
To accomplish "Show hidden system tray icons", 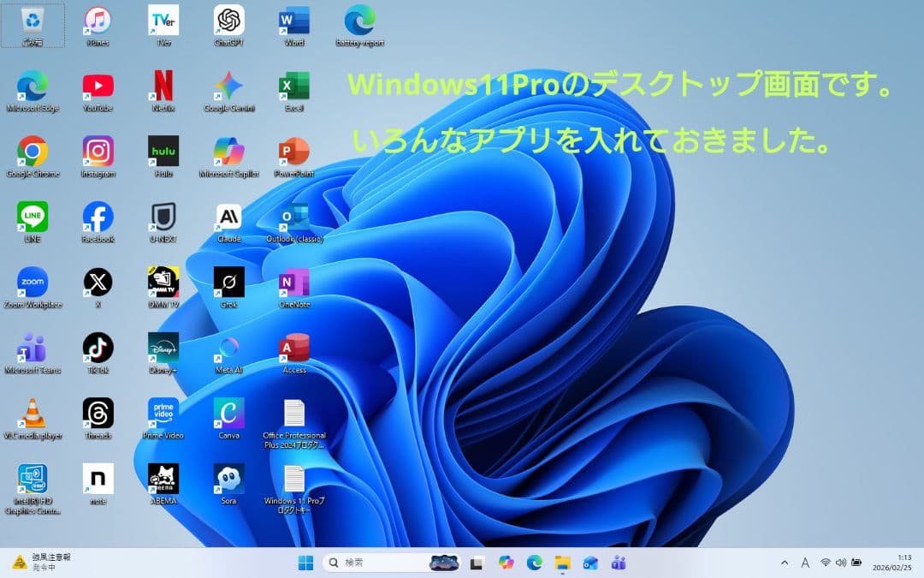I will point(785,563).
